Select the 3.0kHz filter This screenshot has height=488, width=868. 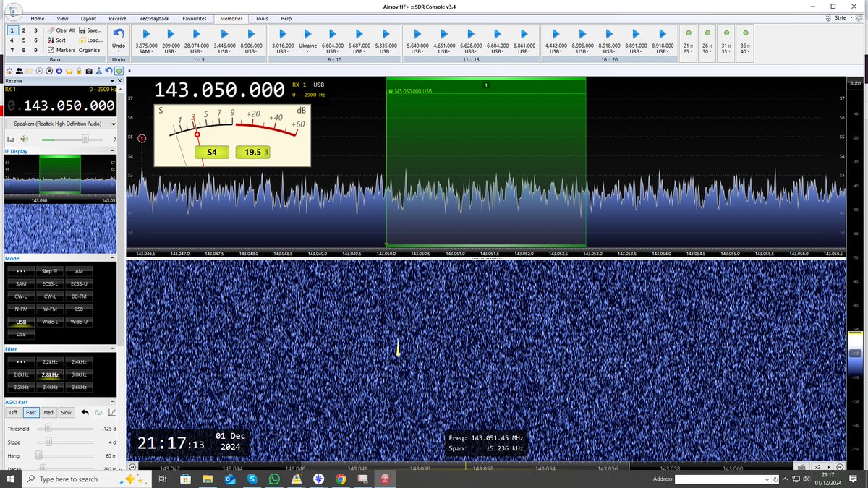click(80, 374)
